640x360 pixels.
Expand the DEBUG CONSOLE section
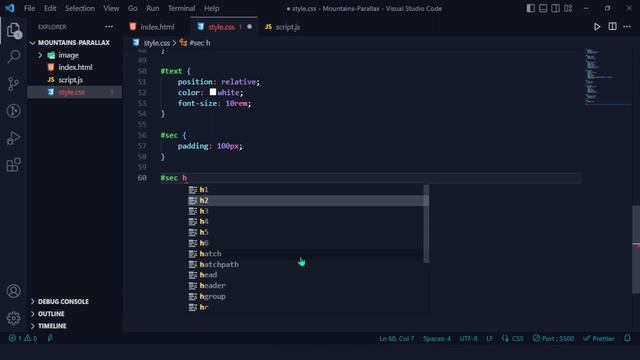[x=74, y=301]
